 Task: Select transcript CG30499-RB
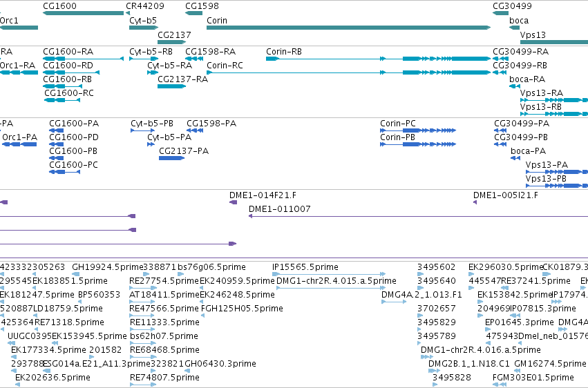point(500,72)
